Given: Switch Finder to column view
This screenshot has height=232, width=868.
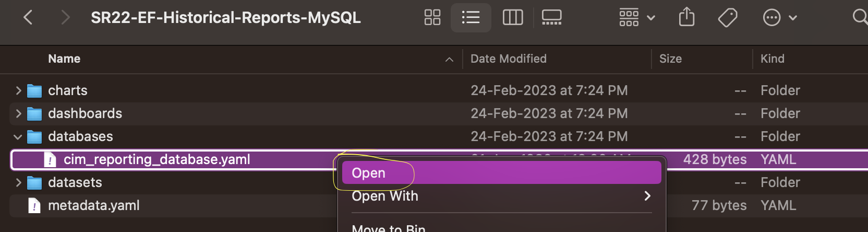Looking at the screenshot, I should 512,18.
